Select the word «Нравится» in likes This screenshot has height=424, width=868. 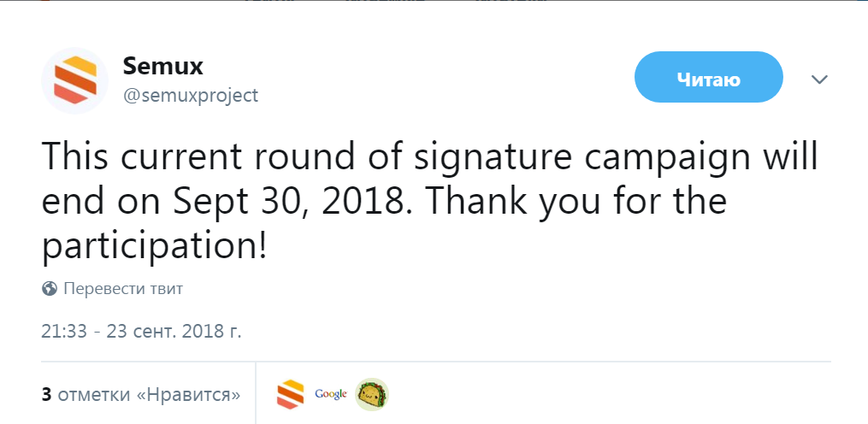pyautogui.click(x=188, y=395)
